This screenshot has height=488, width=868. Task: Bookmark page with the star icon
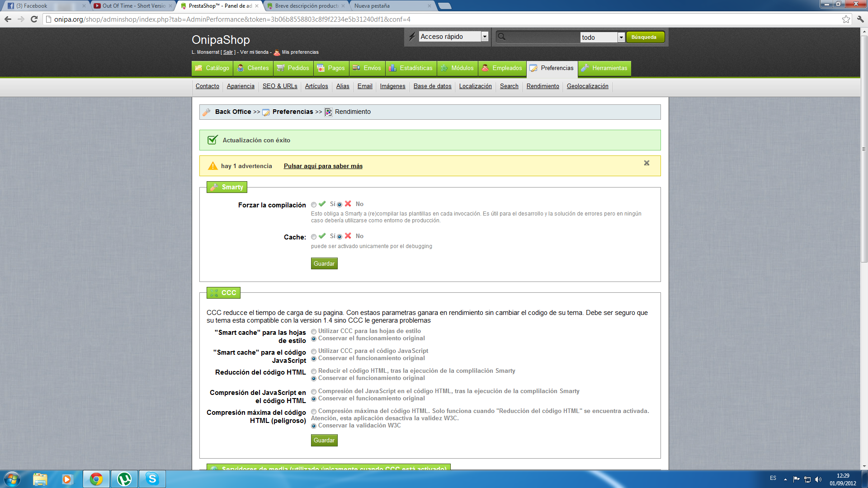tap(846, 19)
